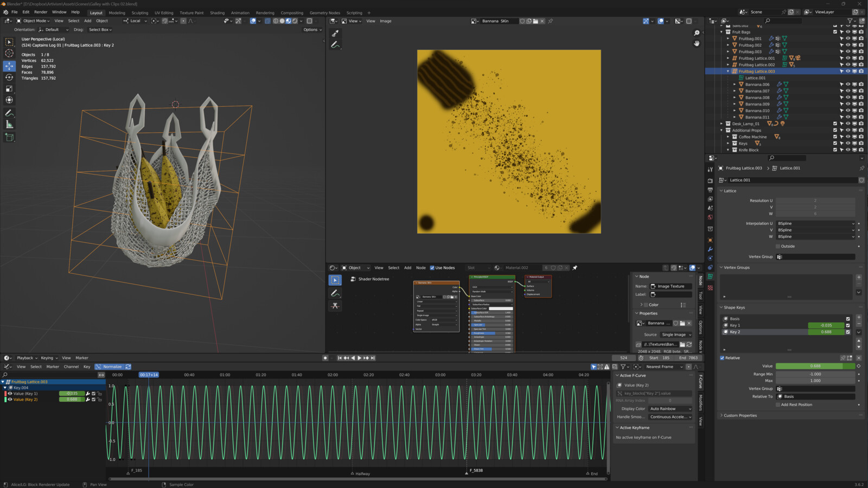Toggle Use Nodes checkbox in shader editor
The width and height of the screenshot is (868, 488).
click(432, 268)
